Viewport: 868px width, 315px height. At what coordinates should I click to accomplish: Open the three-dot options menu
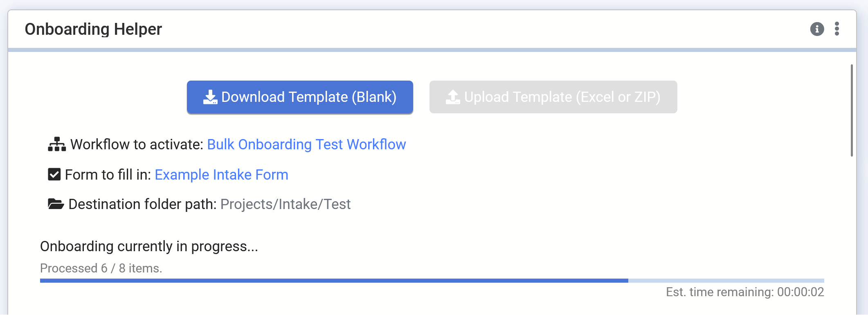click(x=837, y=29)
